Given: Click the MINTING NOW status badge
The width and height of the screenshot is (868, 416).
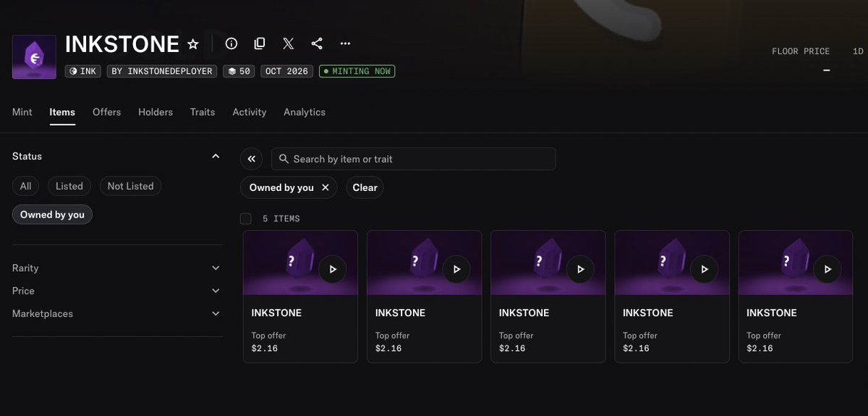Looking at the screenshot, I should click(357, 71).
